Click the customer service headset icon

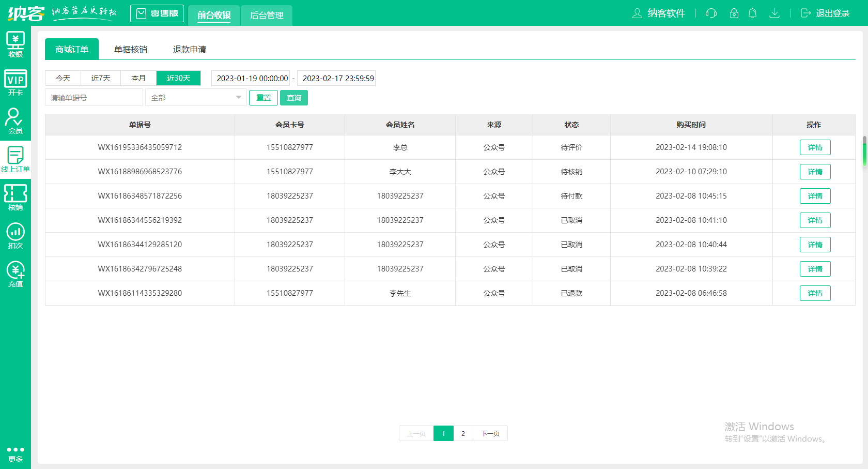tap(711, 13)
